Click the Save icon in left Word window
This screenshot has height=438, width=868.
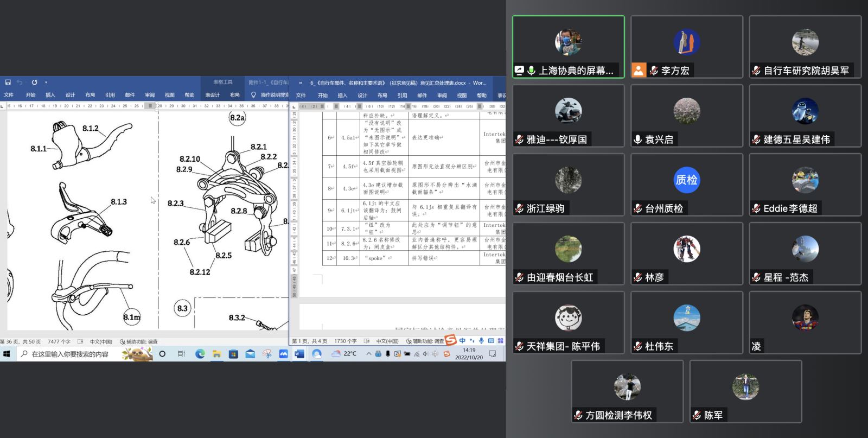point(8,82)
